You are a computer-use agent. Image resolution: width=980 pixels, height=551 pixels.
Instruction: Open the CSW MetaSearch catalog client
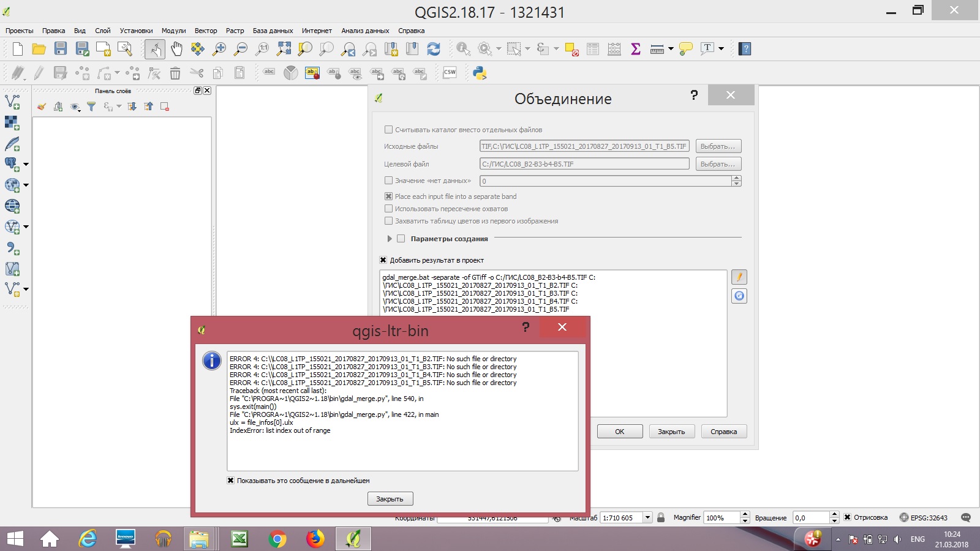point(450,73)
